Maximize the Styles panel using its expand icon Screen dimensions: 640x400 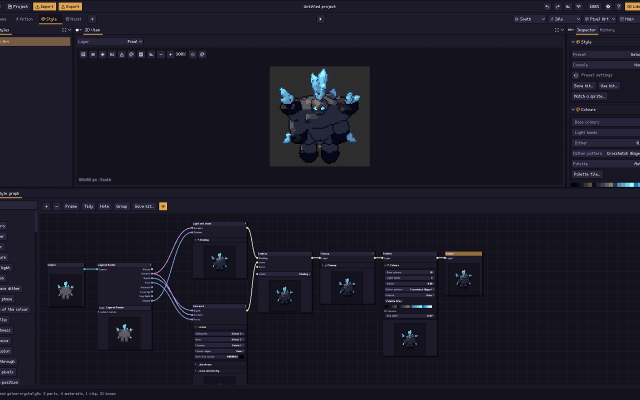coord(64,30)
